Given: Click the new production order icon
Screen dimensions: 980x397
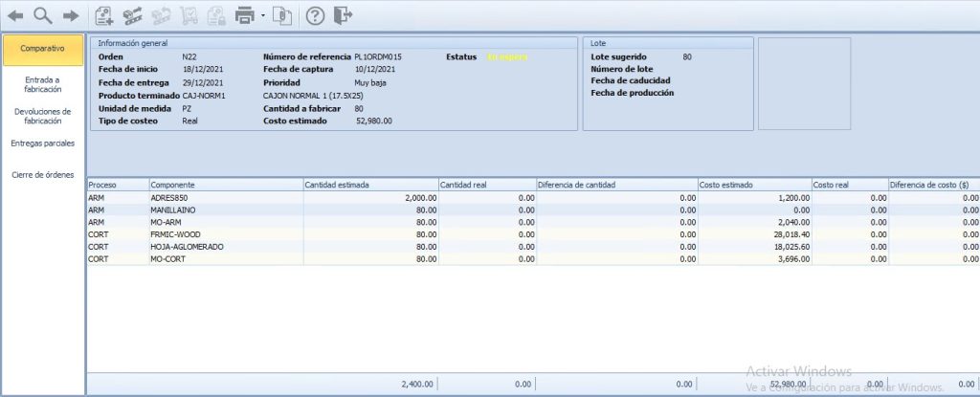Looking at the screenshot, I should pyautogui.click(x=104, y=15).
